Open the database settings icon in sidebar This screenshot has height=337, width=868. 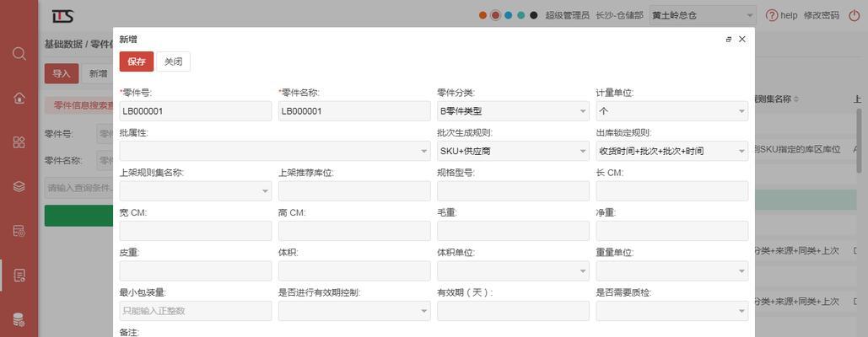click(x=19, y=231)
